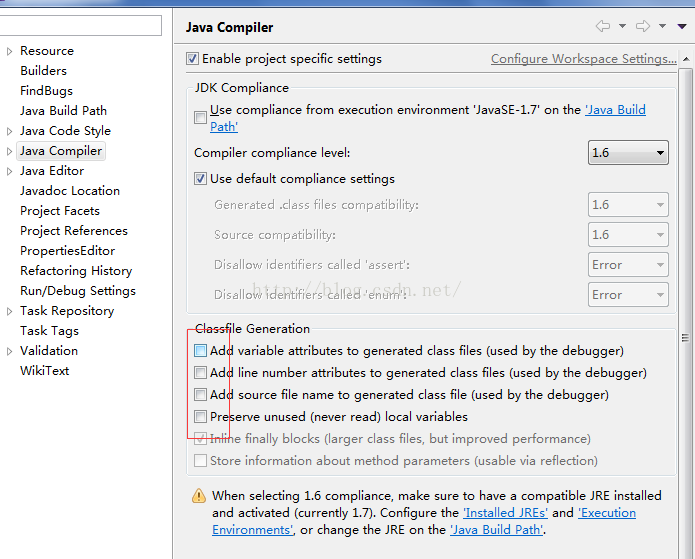Open the 'Installed JREs' link

tap(505, 513)
